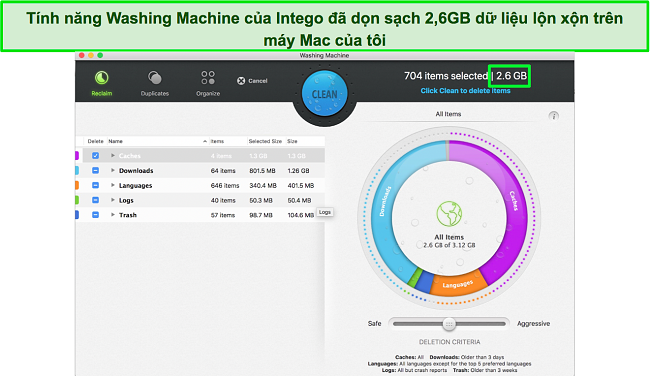The image size is (650, 376).
Task: Open the Reclaim section icon
Action: (x=102, y=78)
